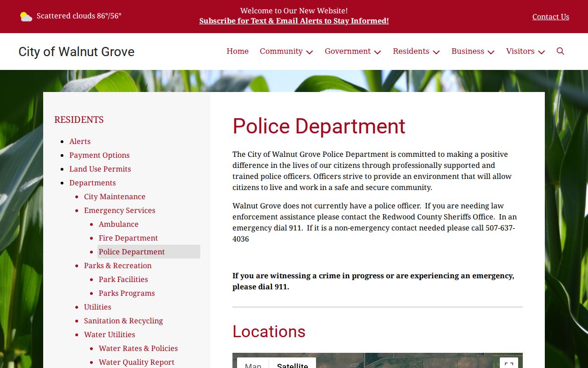
Task: Click the City of Walnut Grove title
Action: point(76,52)
